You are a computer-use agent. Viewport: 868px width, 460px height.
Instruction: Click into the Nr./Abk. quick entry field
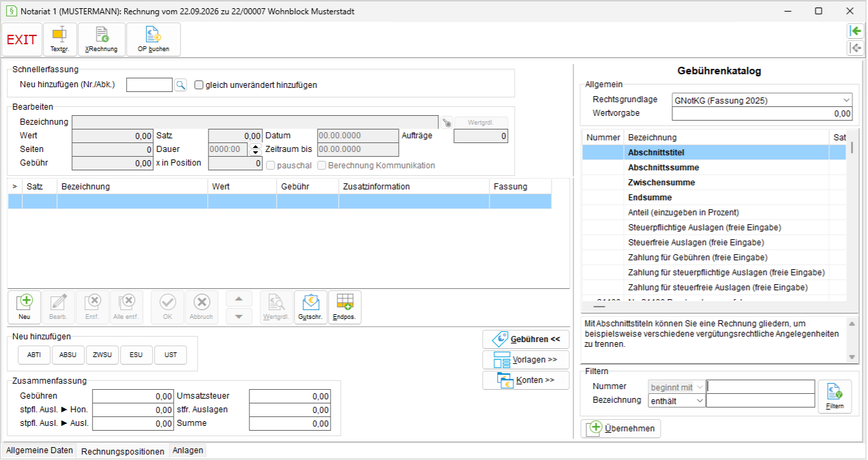(150, 85)
